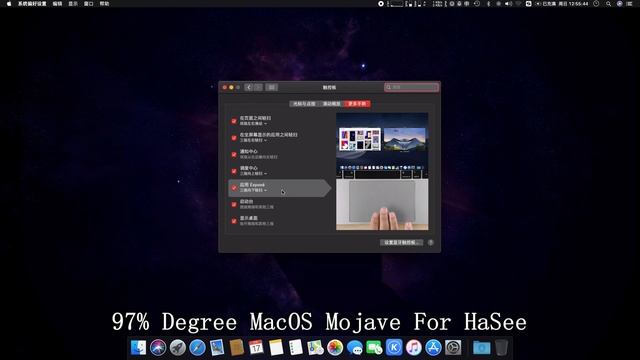
Task: Open Launchpad rocket icon in Dock
Action: click(178, 348)
